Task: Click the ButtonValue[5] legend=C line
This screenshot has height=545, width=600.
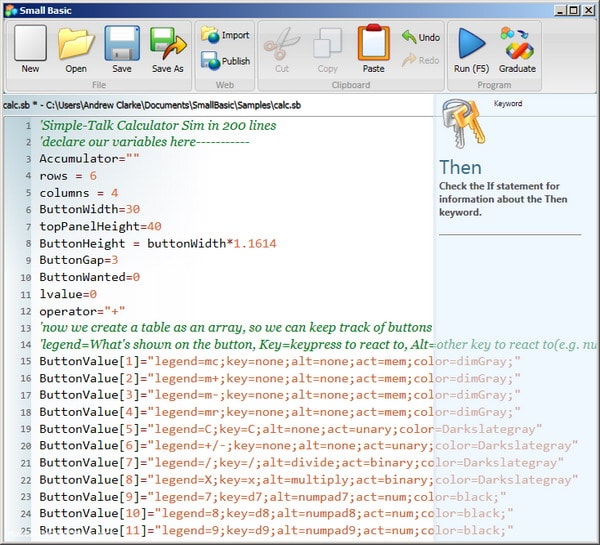Action: tap(290, 429)
